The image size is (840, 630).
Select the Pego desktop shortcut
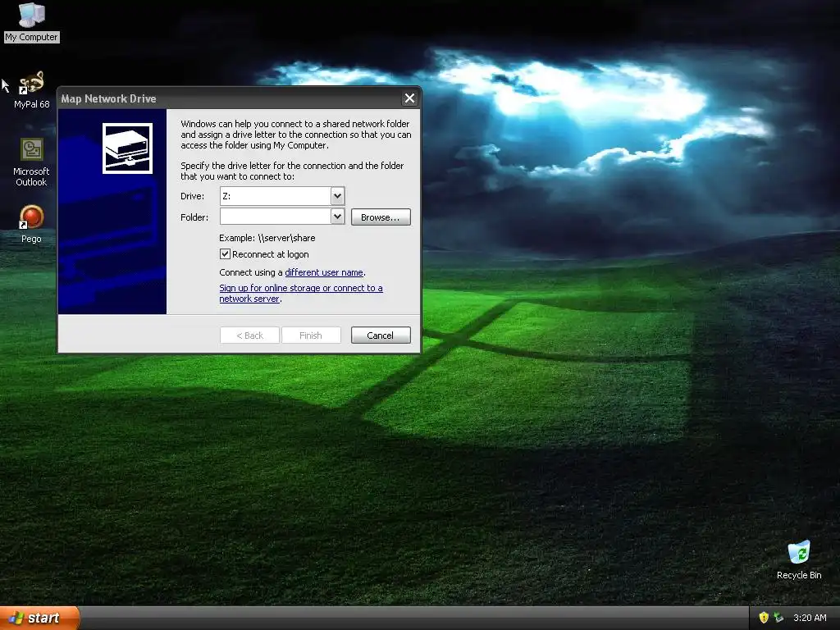click(32, 224)
